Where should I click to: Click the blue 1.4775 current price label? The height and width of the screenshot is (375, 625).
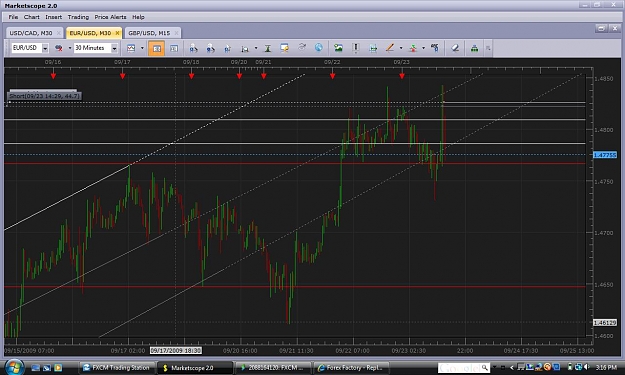pos(605,155)
